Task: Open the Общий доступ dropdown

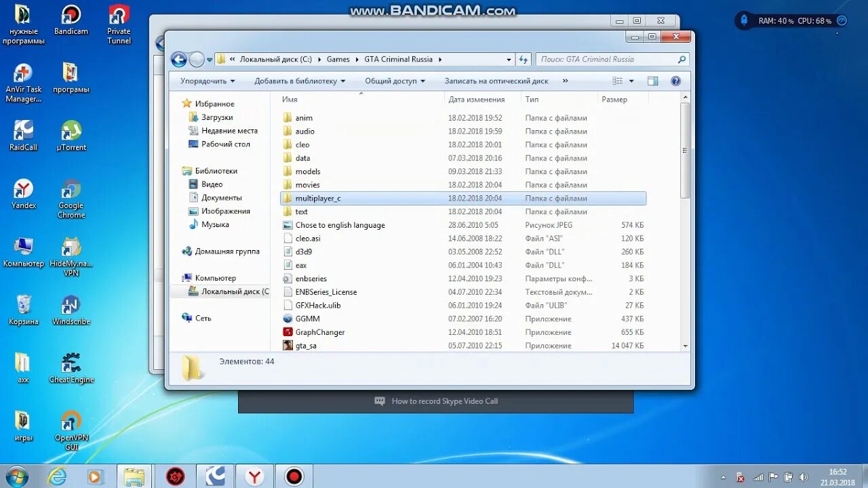Action: coord(395,81)
